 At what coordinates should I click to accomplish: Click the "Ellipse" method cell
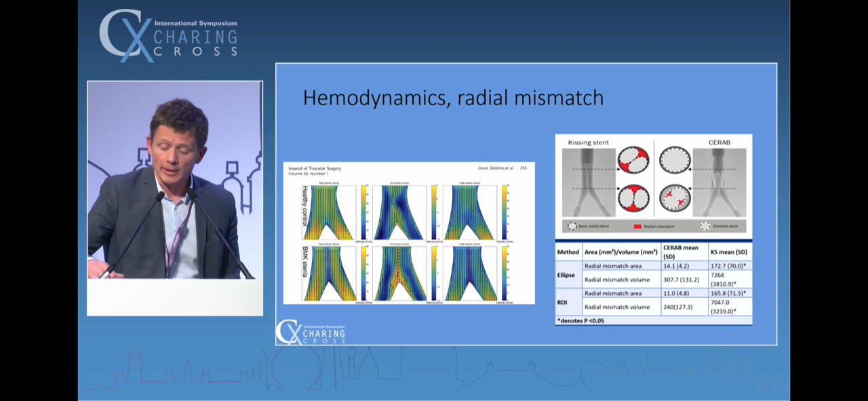[x=568, y=275]
